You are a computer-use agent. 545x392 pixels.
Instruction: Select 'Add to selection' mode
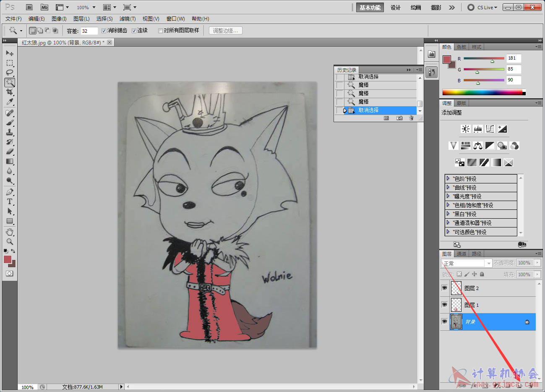[x=40, y=31]
